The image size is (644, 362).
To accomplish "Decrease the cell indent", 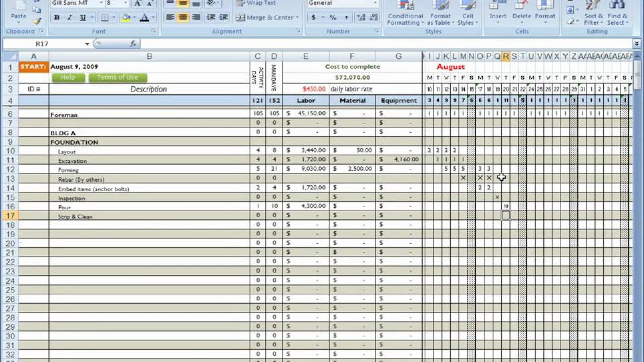I will [211, 18].
